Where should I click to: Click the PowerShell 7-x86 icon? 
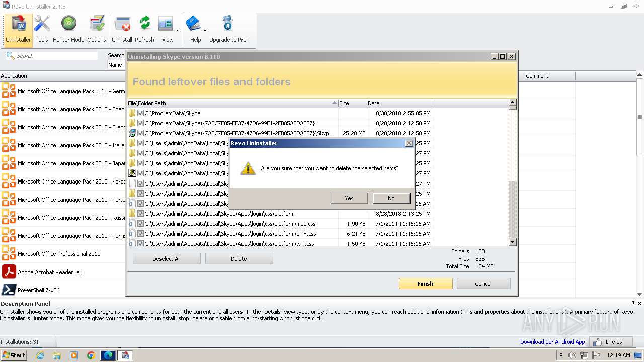tap(9, 290)
